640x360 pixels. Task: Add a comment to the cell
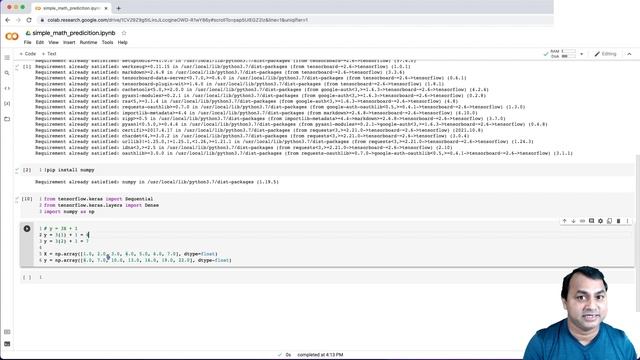tap(591, 221)
